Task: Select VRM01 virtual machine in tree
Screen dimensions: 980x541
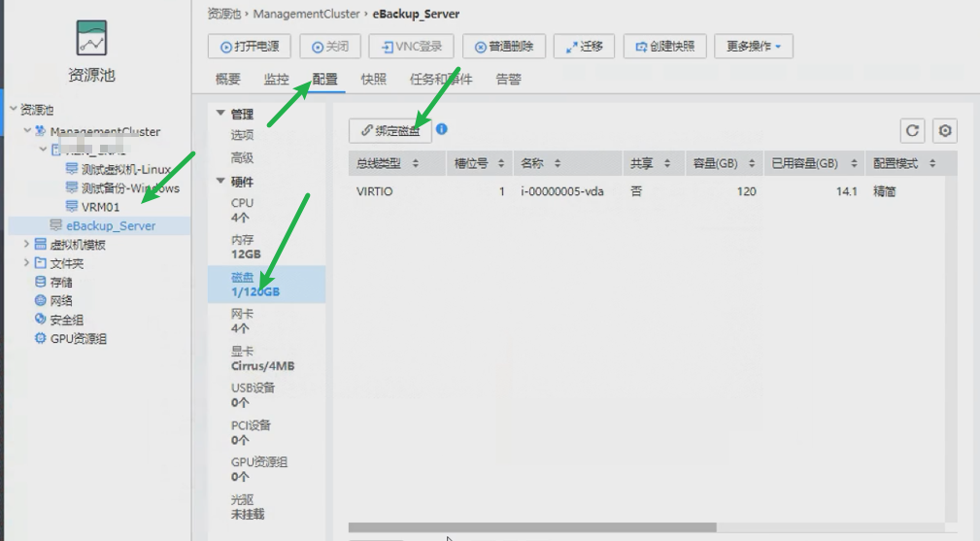Action: pos(100,207)
